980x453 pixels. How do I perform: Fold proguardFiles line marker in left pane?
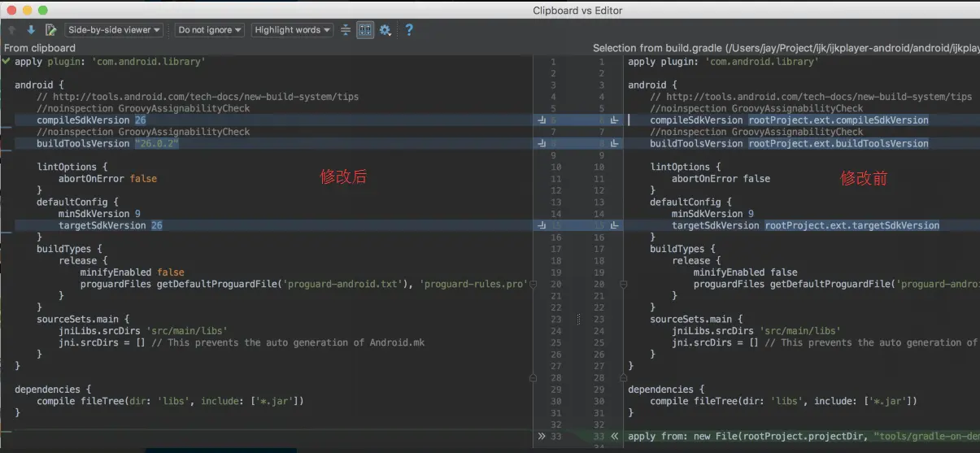pyautogui.click(x=532, y=285)
